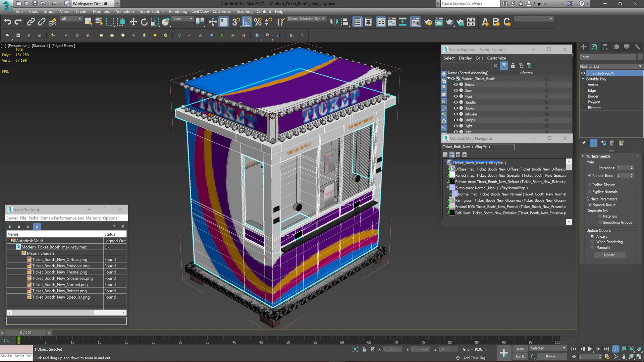Hide the Door object with its eye icon
The height and width of the screenshot is (362, 644).
[456, 90]
